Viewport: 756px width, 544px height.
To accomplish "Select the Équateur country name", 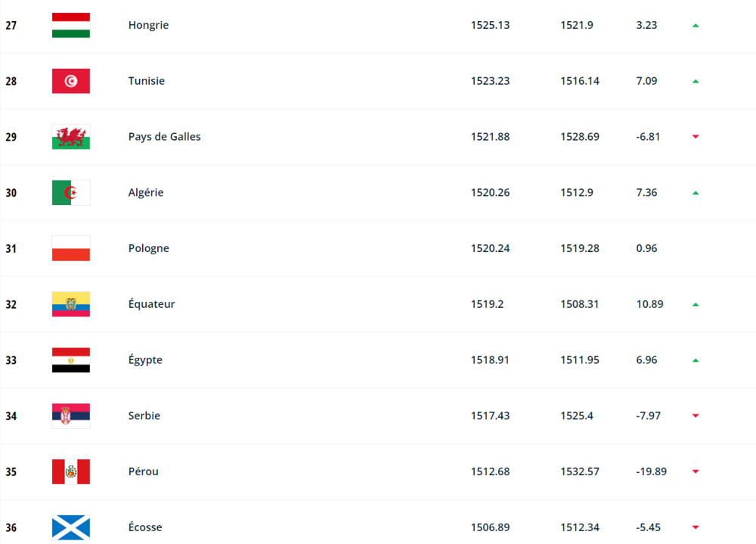I will (x=151, y=304).
